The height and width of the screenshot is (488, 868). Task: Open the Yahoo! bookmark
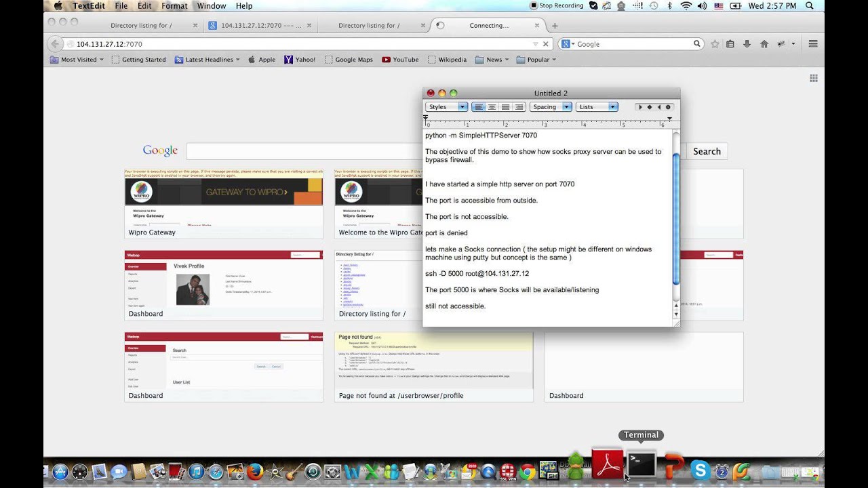click(300, 60)
